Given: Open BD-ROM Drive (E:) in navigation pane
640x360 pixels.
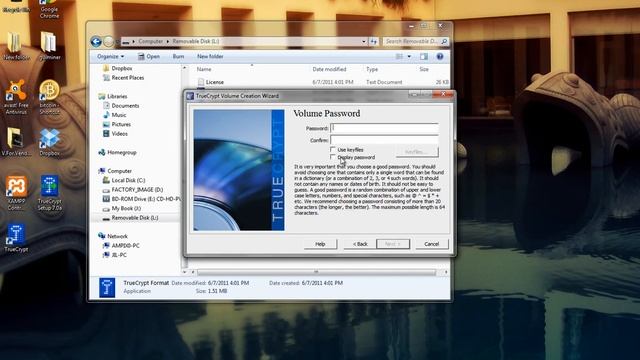Looking at the screenshot, I should click(x=141, y=199).
